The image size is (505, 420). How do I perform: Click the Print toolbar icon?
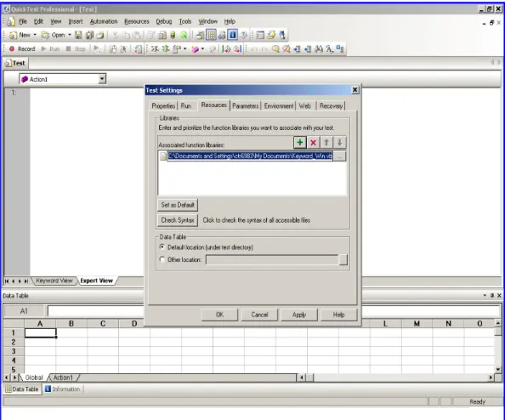coord(100,35)
